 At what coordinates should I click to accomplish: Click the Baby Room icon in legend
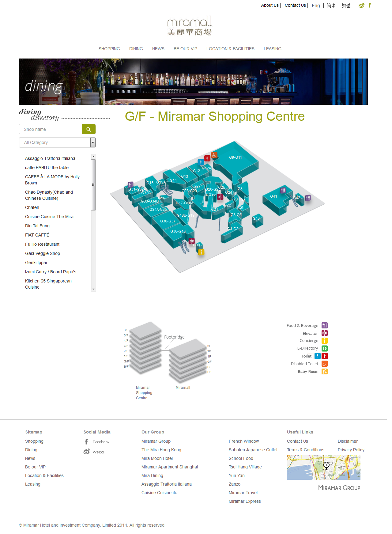325,372
